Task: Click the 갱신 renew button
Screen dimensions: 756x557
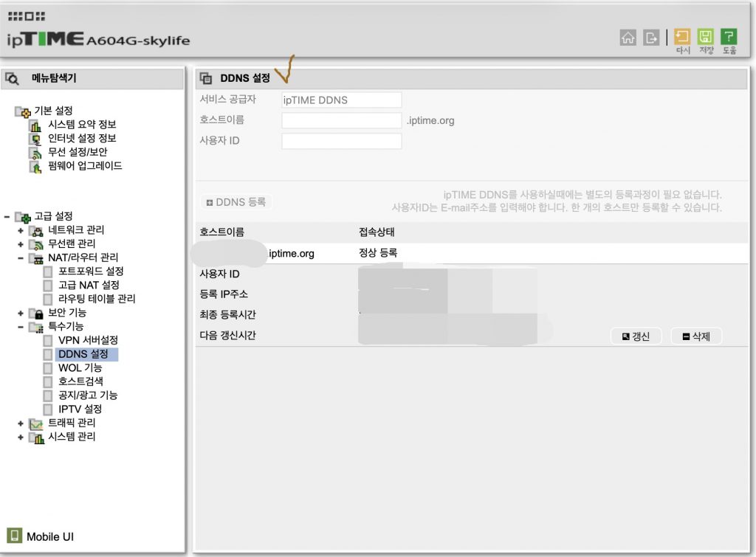Action: click(x=636, y=336)
